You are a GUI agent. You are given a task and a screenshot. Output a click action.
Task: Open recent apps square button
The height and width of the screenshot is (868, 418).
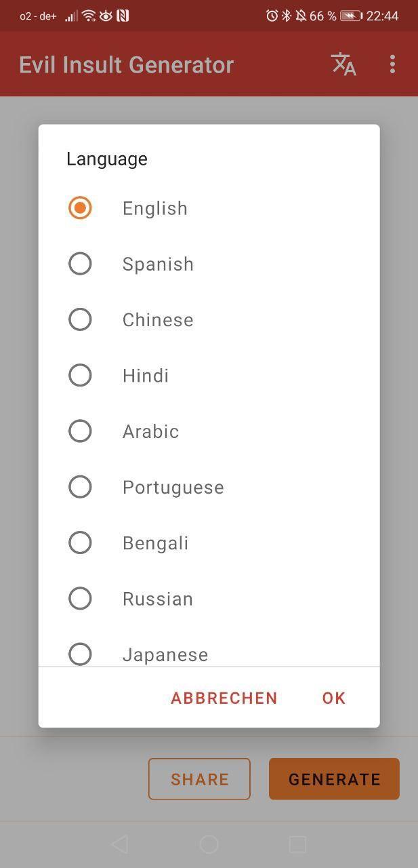click(x=297, y=844)
